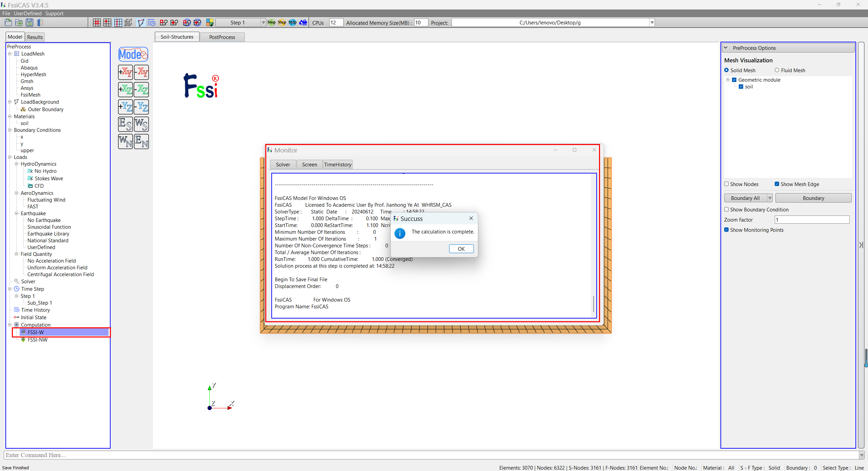
Task: Disable Show Mesh Edge checkbox
Action: [x=777, y=184]
